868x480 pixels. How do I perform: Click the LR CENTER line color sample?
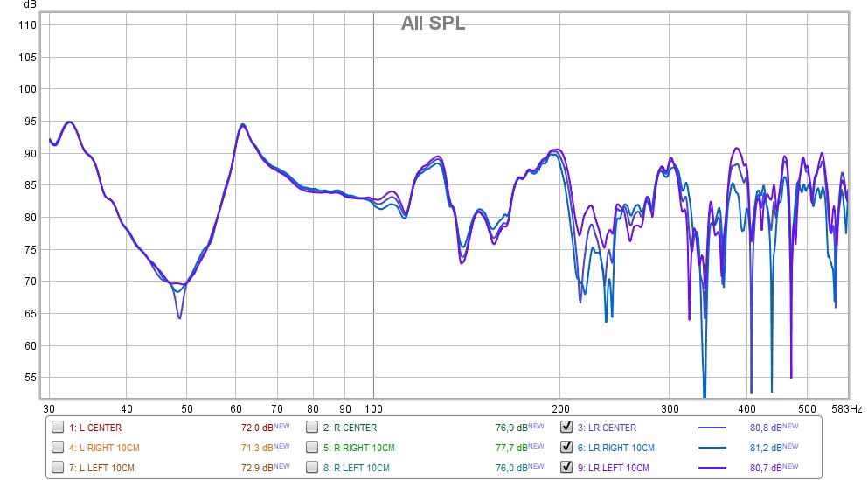click(x=712, y=428)
